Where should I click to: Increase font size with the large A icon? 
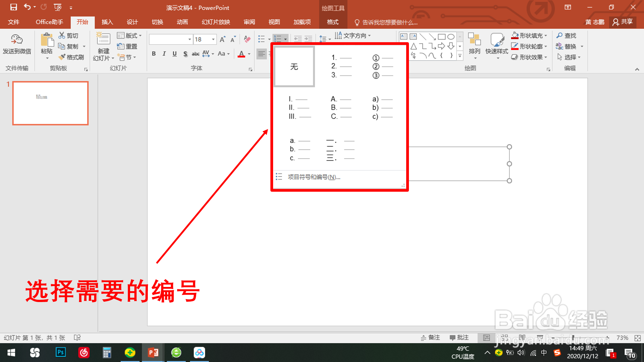[x=223, y=39]
